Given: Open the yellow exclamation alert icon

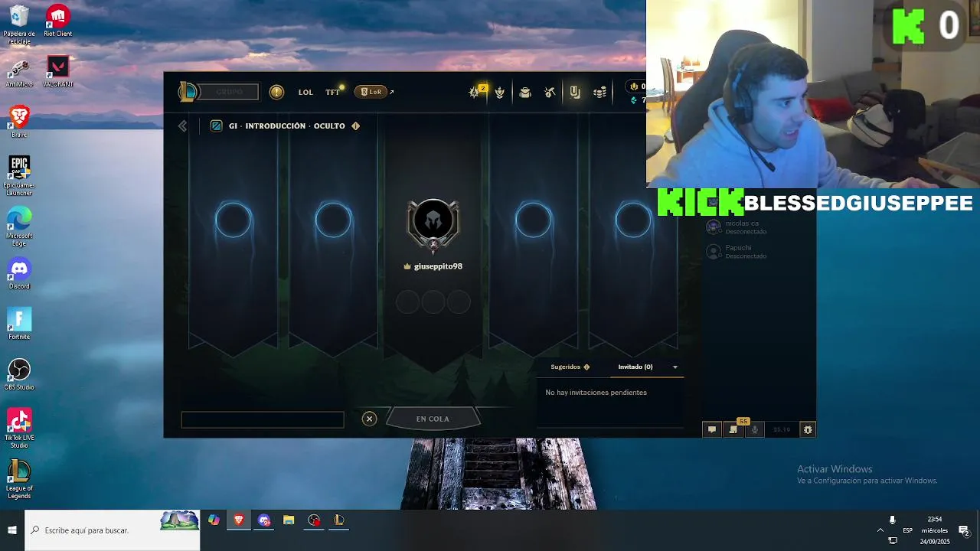Looking at the screenshot, I should click(x=276, y=92).
